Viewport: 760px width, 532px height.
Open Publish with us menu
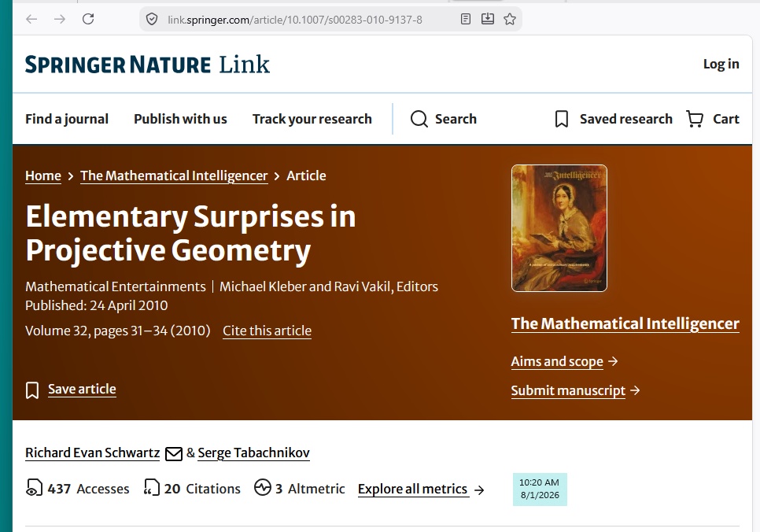(180, 119)
